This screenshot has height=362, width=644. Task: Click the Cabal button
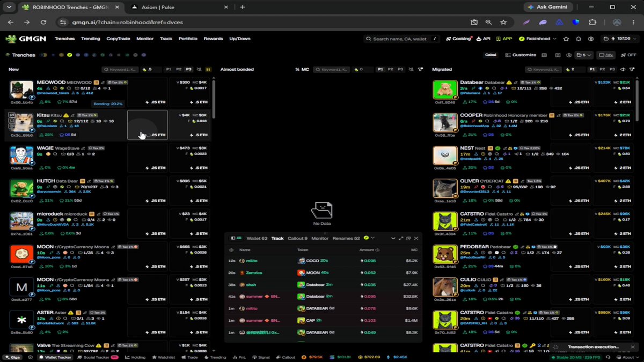coord(491,55)
